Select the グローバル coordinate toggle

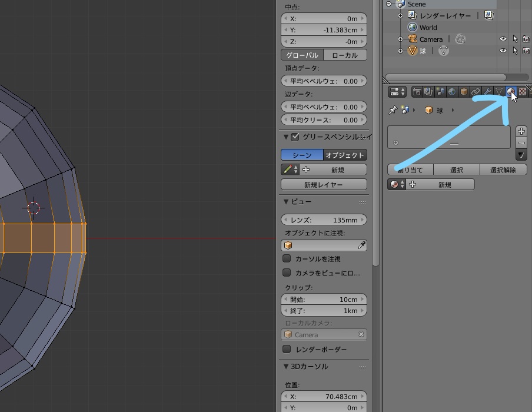[x=302, y=55]
